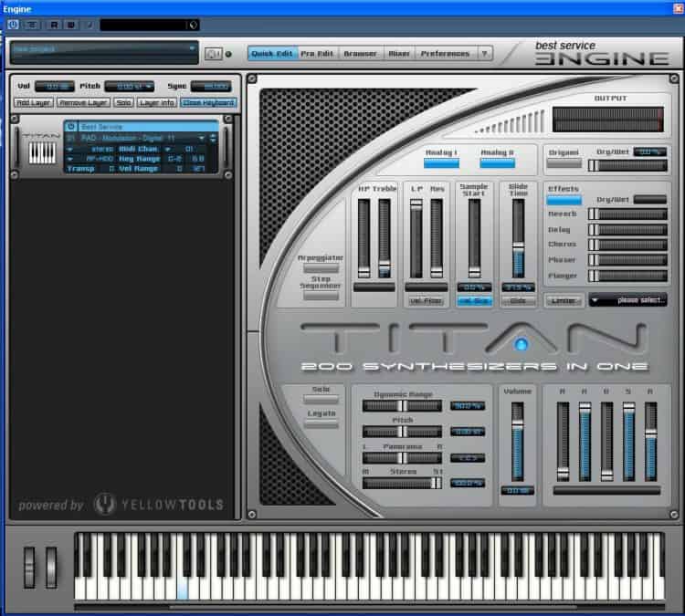The image size is (685, 616).
Task: Open the Pitch value dropdown
Action: tap(130, 87)
